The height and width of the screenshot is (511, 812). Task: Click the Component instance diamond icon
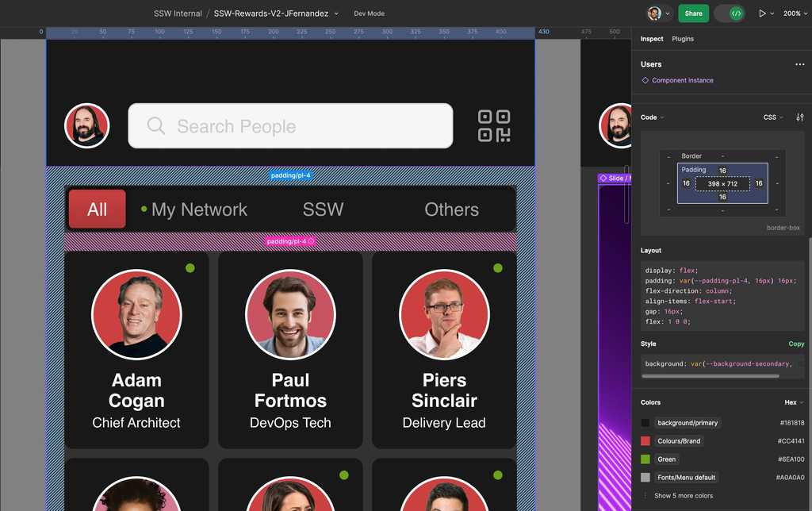click(646, 80)
